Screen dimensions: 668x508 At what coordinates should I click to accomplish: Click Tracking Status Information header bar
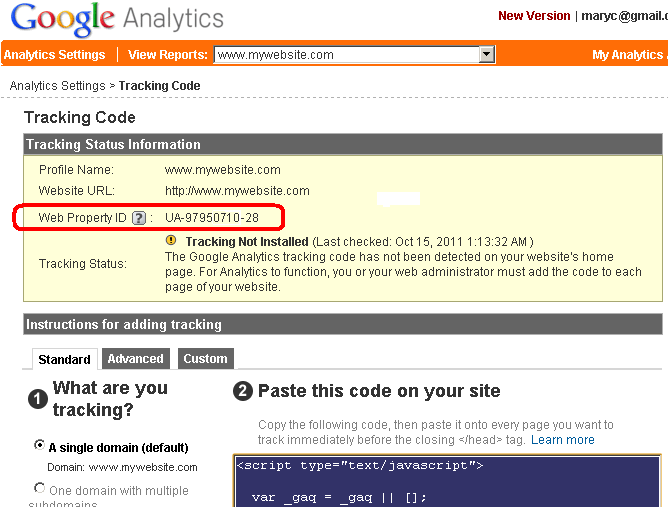coord(343,144)
